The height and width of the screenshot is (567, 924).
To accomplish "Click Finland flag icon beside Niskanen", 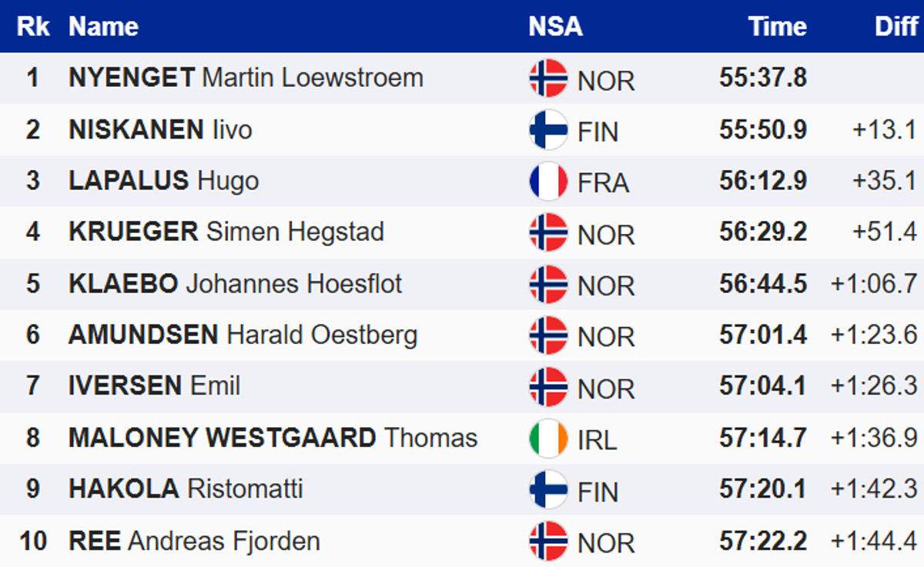I will click(548, 130).
